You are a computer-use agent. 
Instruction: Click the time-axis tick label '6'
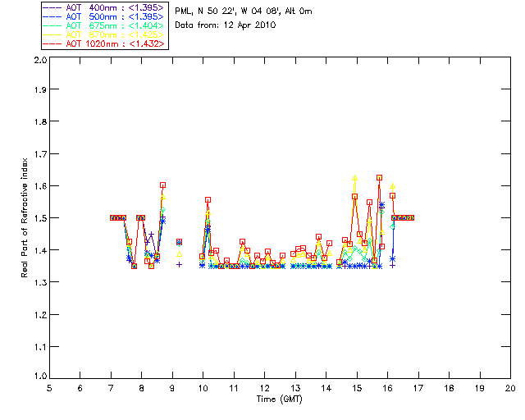(x=80, y=388)
